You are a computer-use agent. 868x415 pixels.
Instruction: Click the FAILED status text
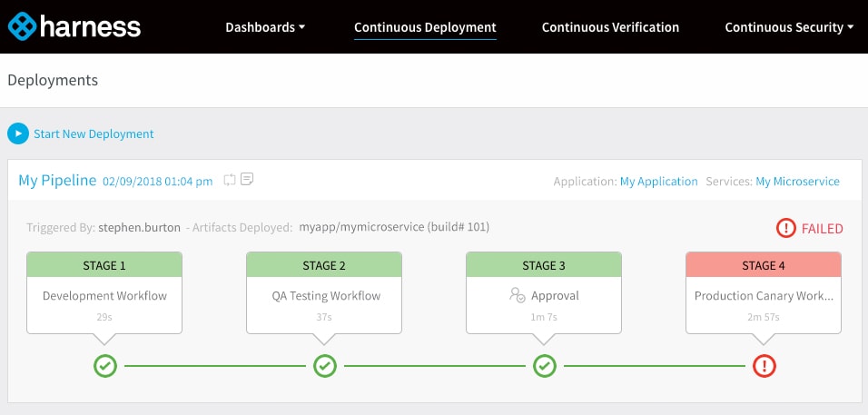click(x=822, y=229)
